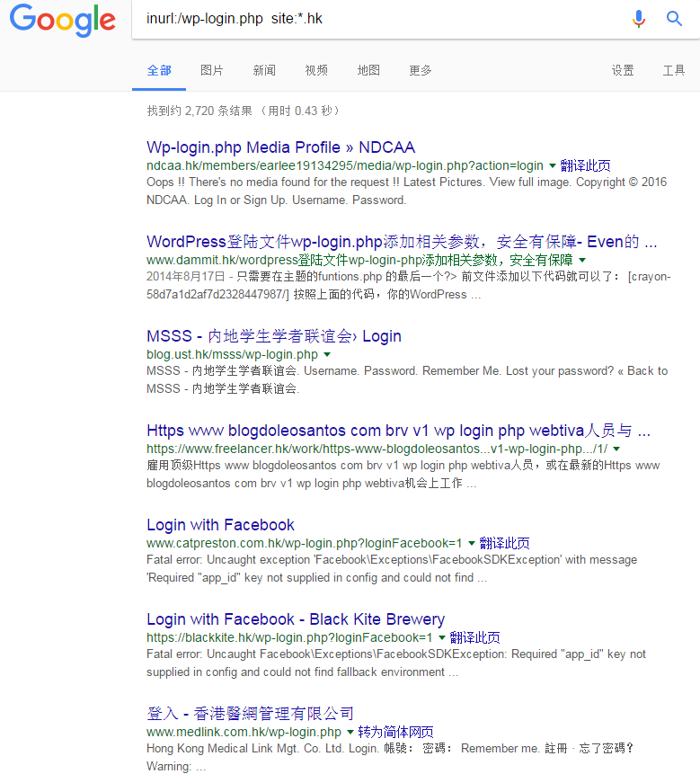This screenshot has width=700, height=774.
Task: Expand arrow next to blackkite.hk URL
Action: pos(442,637)
